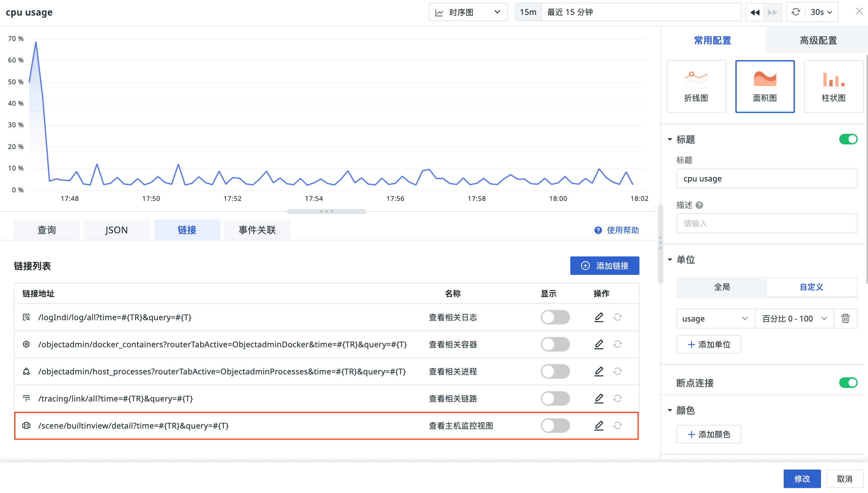Disable the 断点连接 toggle
This screenshot has height=493, width=868.
point(848,383)
